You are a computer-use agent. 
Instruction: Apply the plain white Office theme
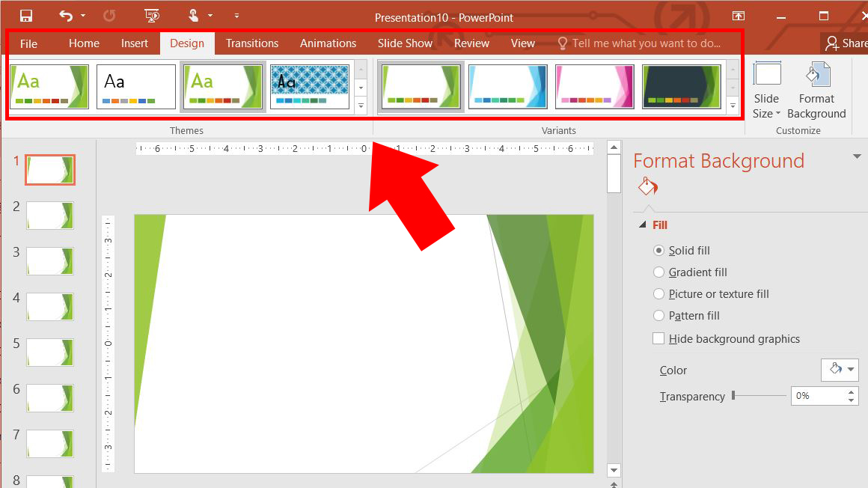click(x=136, y=86)
